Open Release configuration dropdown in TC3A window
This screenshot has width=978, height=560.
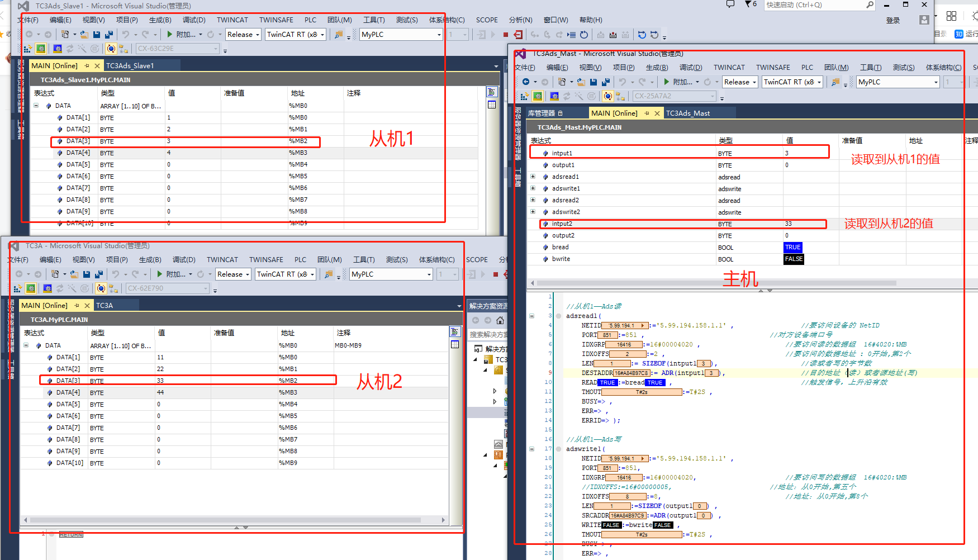pos(233,274)
